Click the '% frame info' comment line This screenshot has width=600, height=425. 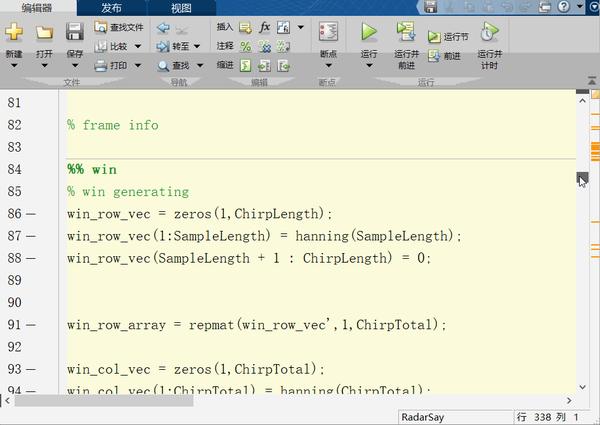(113, 125)
